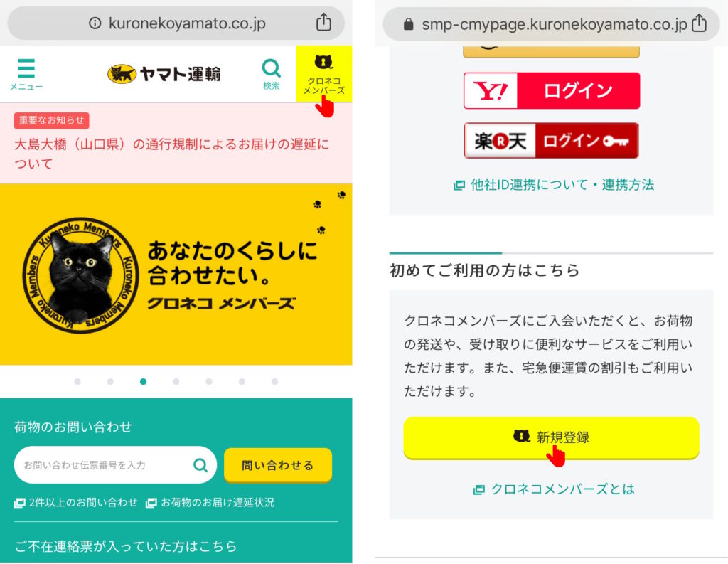The image size is (728, 564).
Task: Click the ヤマト運輸 logo
Action: pyautogui.click(x=164, y=73)
